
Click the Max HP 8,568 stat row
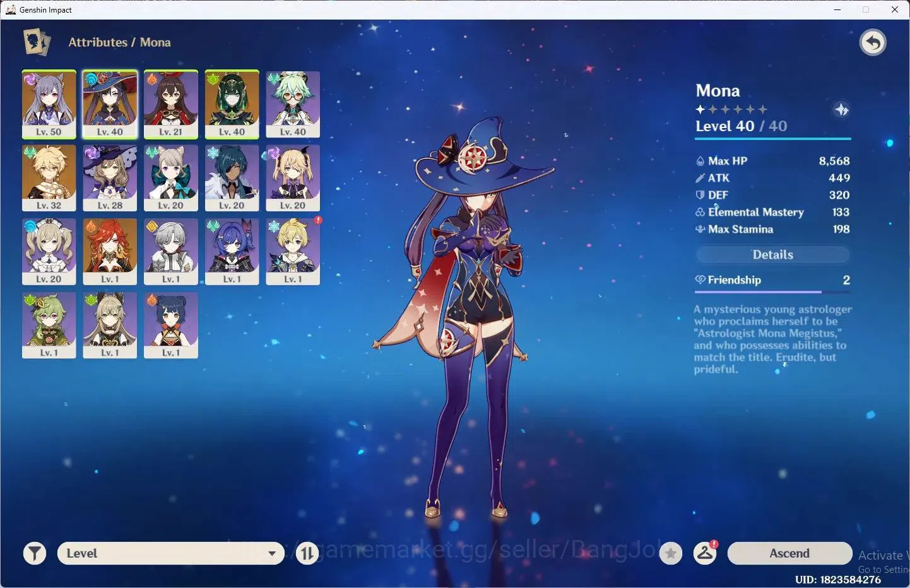[772, 161]
